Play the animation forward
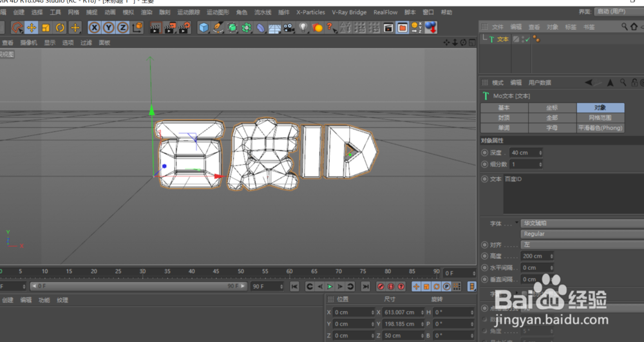Image resolution: width=644 pixels, height=342 pixels. pyautogui.click(x=330, y=287)
